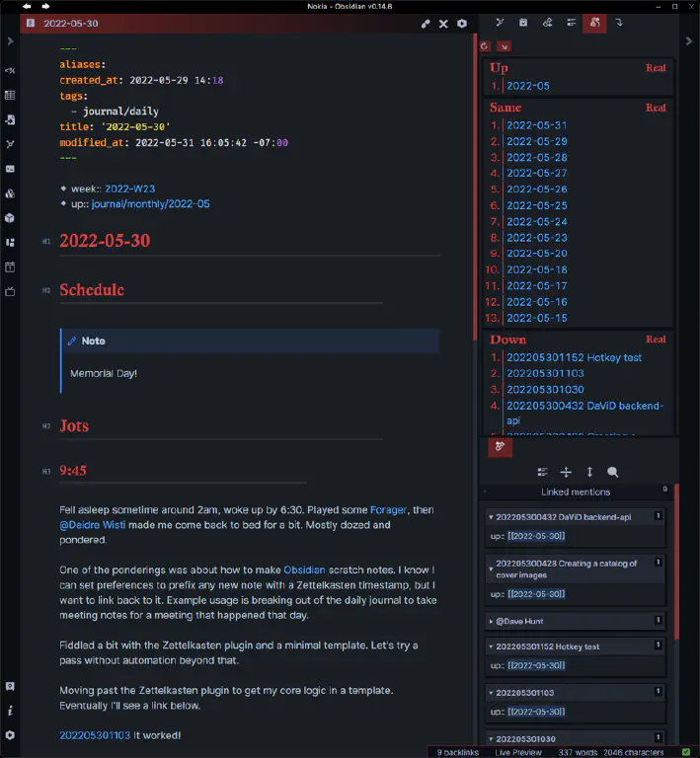Viewport: 700px width, 758px height.
Task: Collapse the 202205301030 mention
Action: pos(491,739)
